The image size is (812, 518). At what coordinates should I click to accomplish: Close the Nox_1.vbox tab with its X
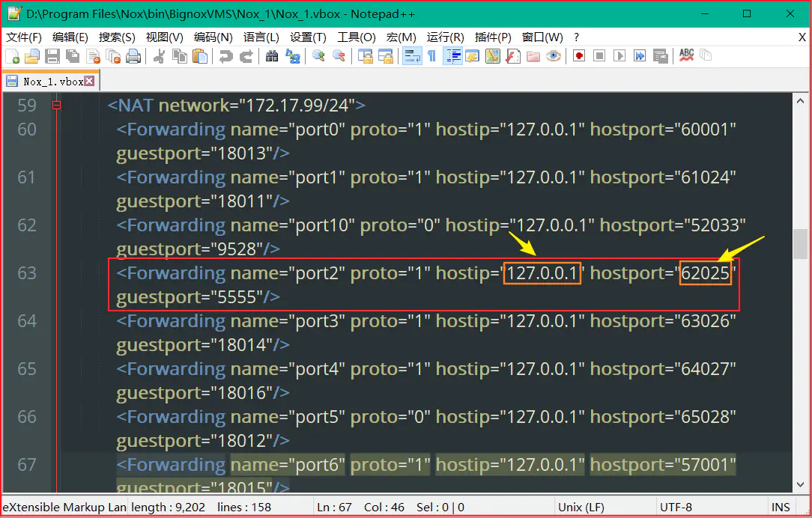click(x=90, y=82)
